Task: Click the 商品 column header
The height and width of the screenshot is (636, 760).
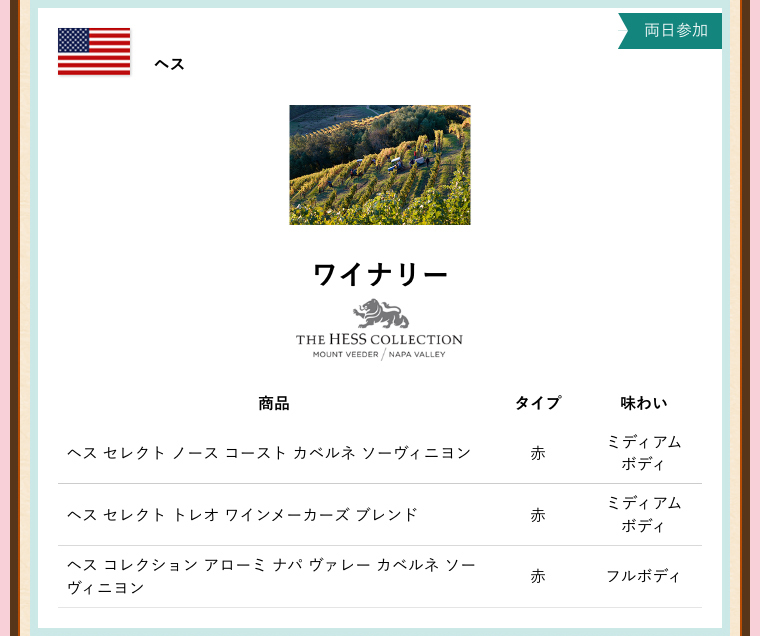Action: click(273, 403)
